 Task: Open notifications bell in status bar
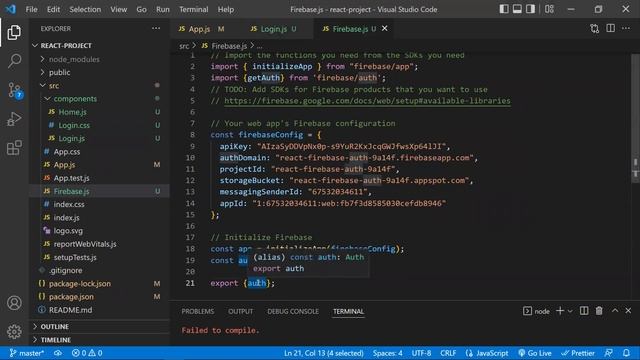pos(626,353)
